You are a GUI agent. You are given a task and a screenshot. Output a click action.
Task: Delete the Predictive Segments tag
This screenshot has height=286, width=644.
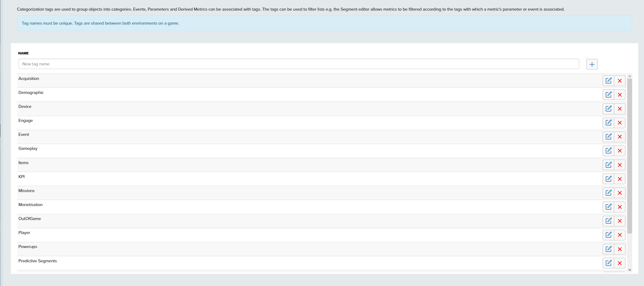click(x=620, y=263)
